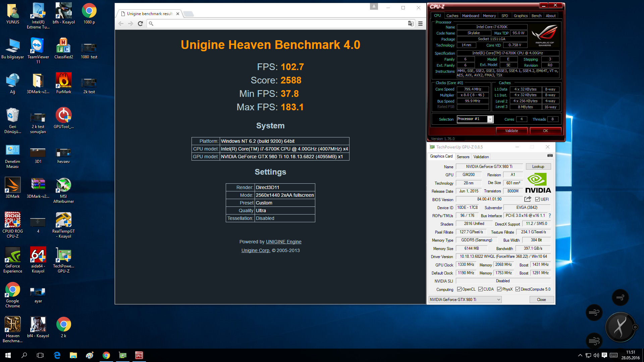
Task: Open About tab in CPU-Z
Action: 550,16
